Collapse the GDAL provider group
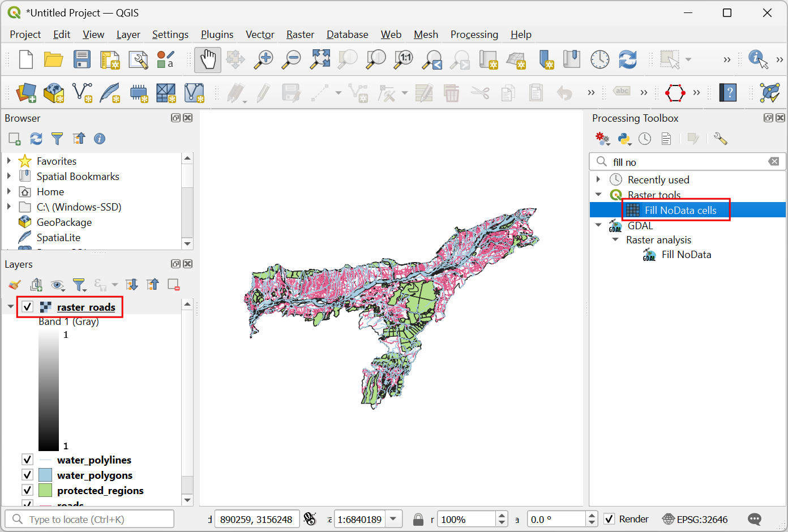The image size is (788, 532). (x=598, y=225)
